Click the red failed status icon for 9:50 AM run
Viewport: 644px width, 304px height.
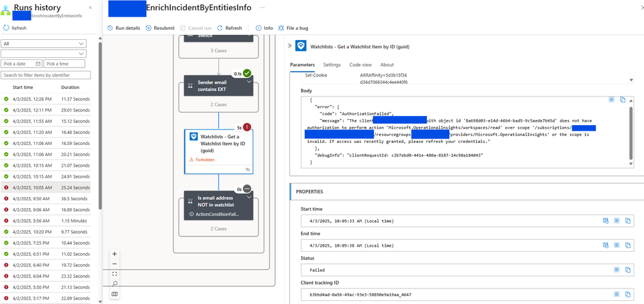[6, 198]
